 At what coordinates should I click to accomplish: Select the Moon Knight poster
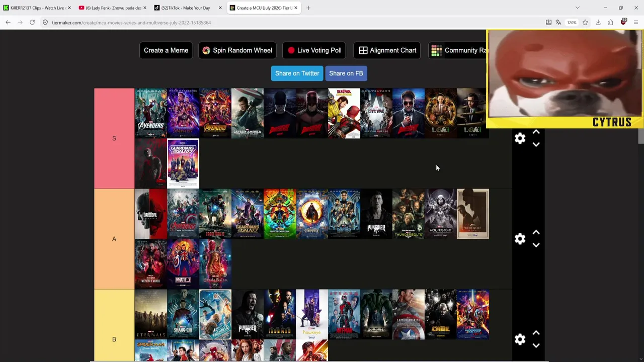[441, 214]
